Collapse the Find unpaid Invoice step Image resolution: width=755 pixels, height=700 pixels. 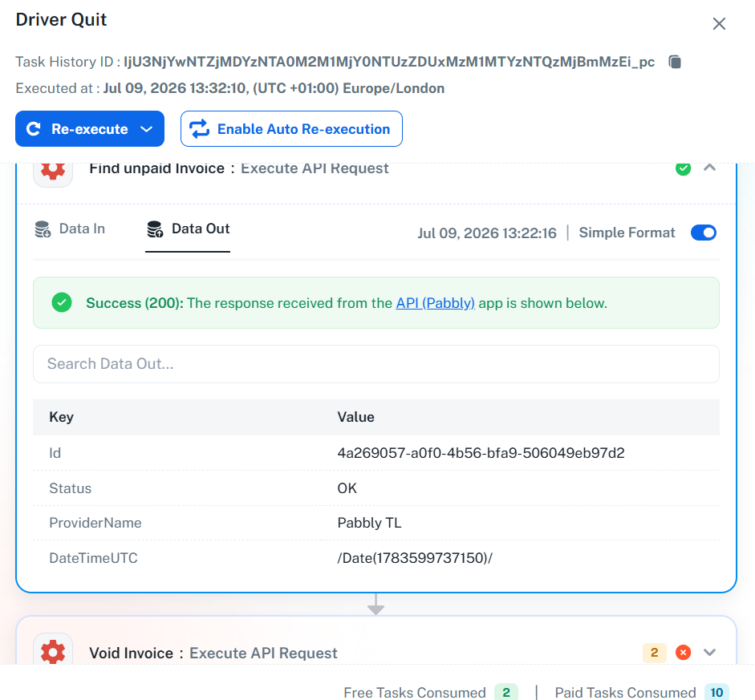[709, 168]
